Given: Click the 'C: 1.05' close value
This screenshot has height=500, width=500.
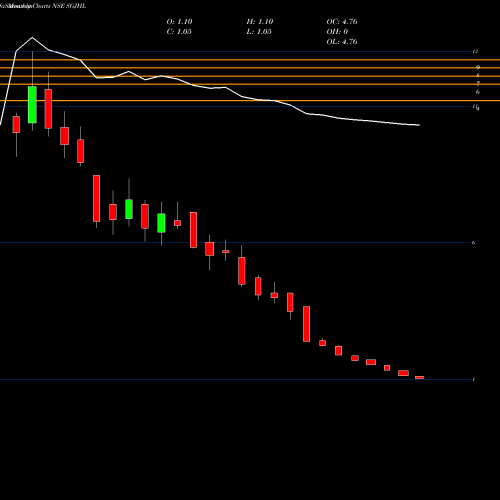Looking at the screenshot, I should point(179,32).
